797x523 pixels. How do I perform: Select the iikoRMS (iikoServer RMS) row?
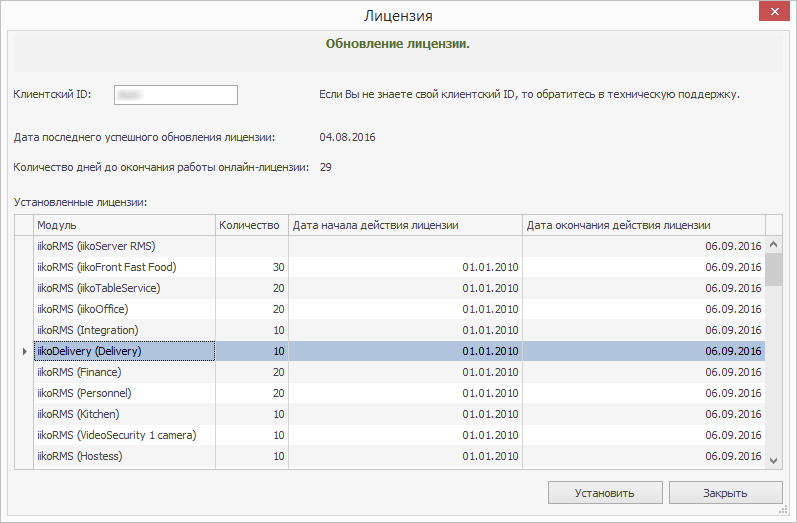tap(123, 246)
